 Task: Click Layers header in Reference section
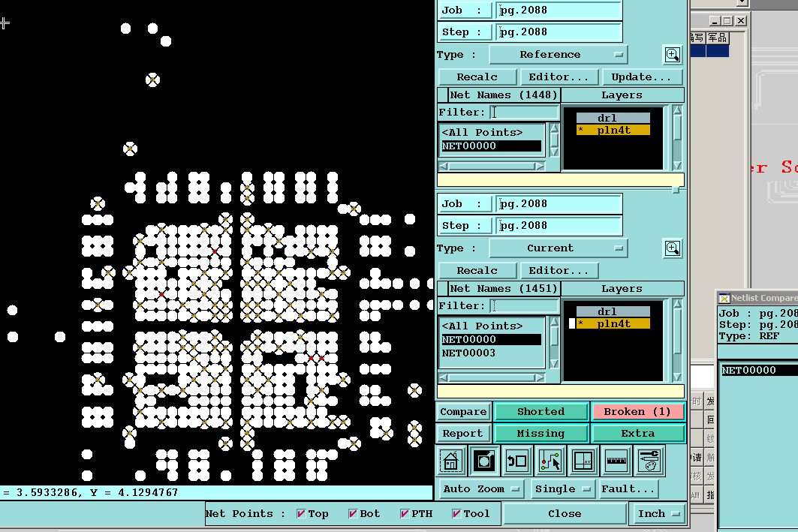[x=622, y=95]
